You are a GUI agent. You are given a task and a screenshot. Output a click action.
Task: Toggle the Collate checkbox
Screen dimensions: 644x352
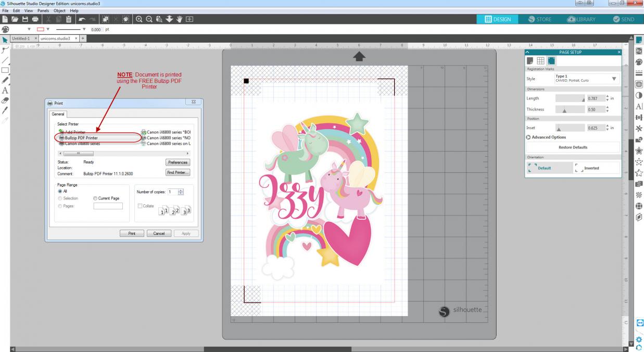[140, 206]
